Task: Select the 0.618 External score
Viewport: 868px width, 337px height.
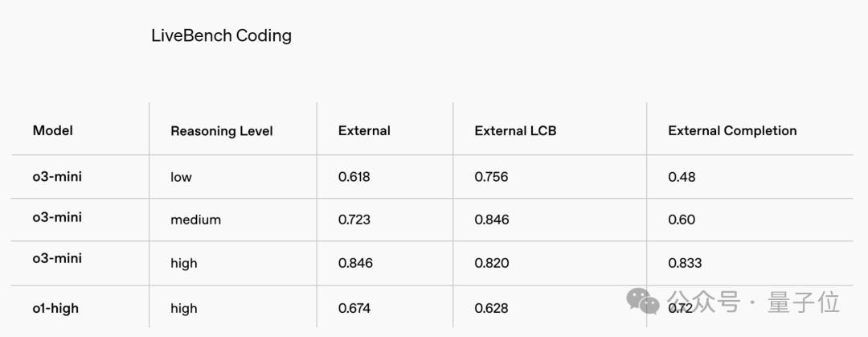Action: 354,177
